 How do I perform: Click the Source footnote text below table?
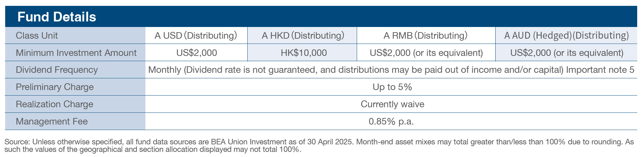[319, 146]
